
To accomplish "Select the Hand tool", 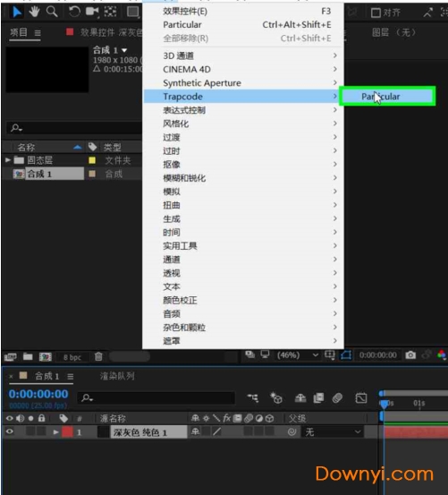I will click(x=34, y=12).
